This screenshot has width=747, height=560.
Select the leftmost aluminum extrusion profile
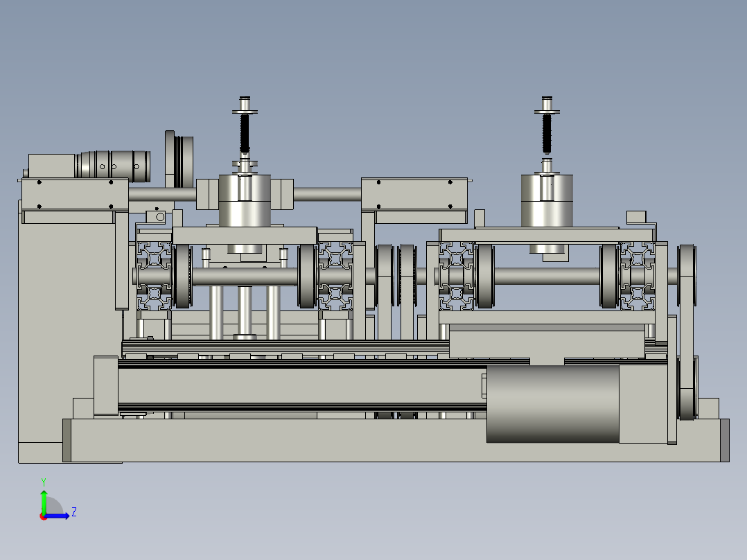click(x=155, y=276)
